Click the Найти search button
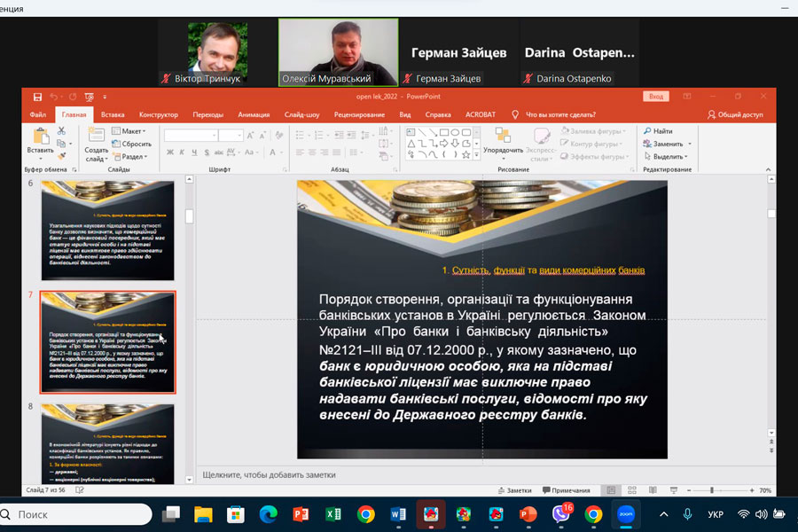 658,131
